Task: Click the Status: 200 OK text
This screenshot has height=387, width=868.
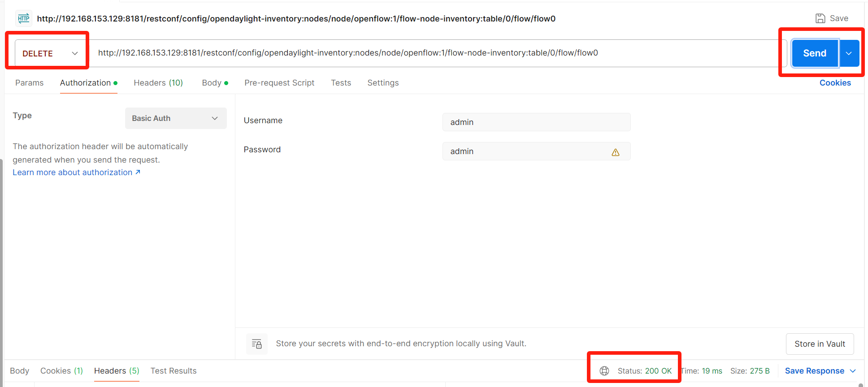Action: tap(645, 371)
